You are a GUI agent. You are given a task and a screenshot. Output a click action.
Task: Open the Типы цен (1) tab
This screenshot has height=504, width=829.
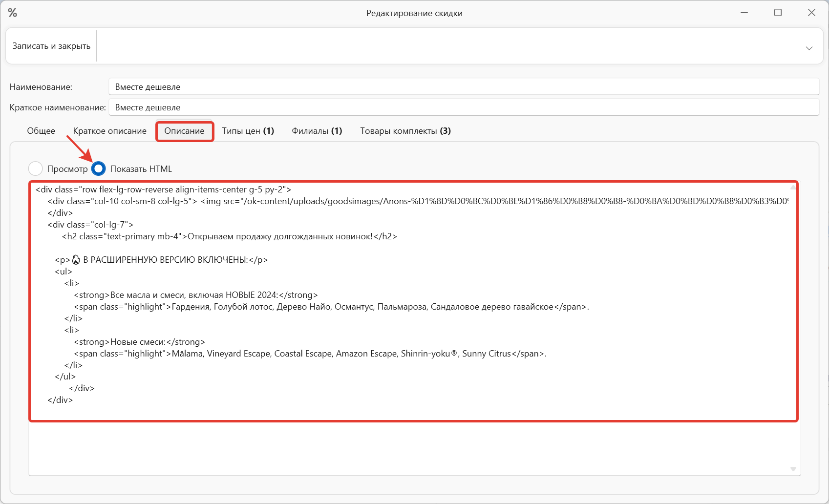(248, 131)
